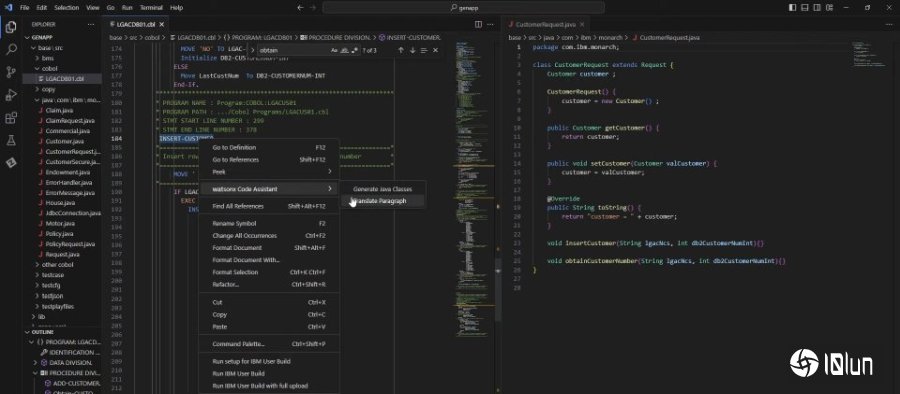Toggle Match Whole Word in find widget

pyautogui.click(x=344, y=51)
